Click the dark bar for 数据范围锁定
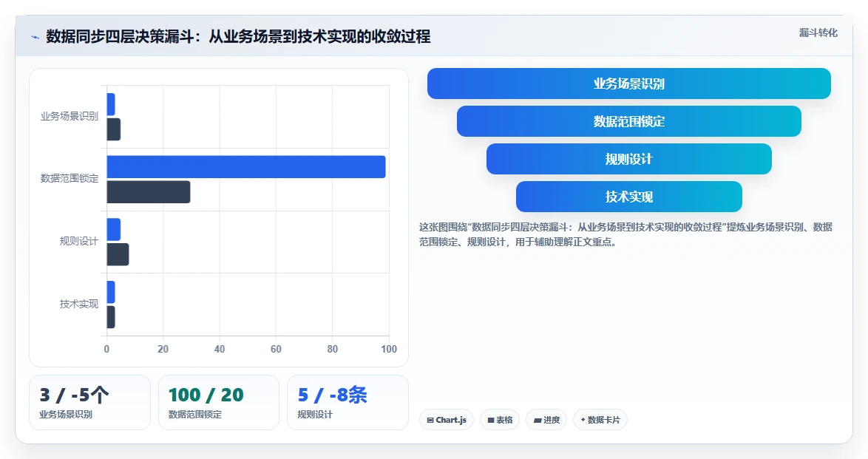 point(149,192)
